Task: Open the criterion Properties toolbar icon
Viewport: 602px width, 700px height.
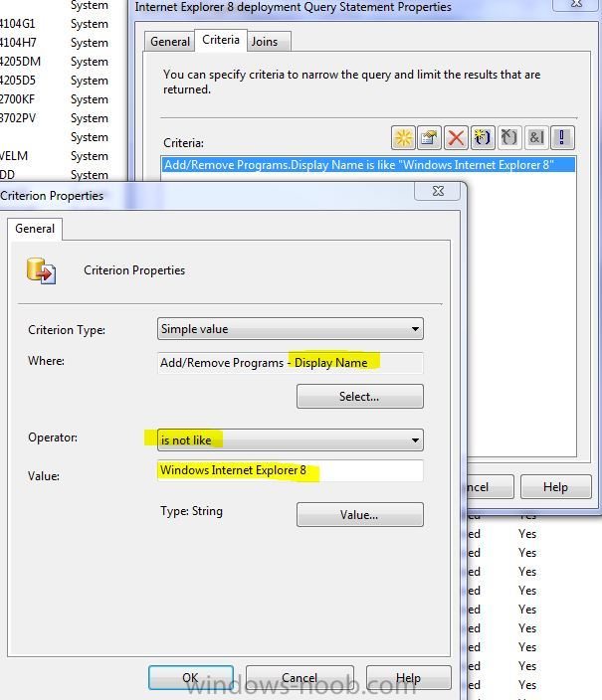Action: (429, 137)
